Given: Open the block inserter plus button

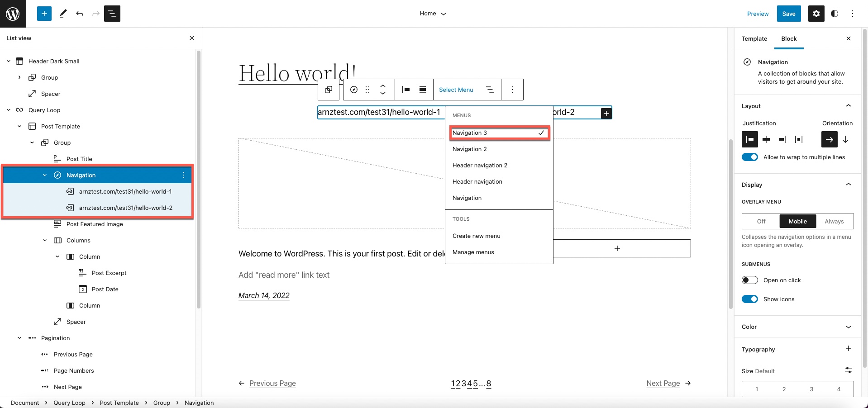Looking at the screenshot, I should [44, 14].
